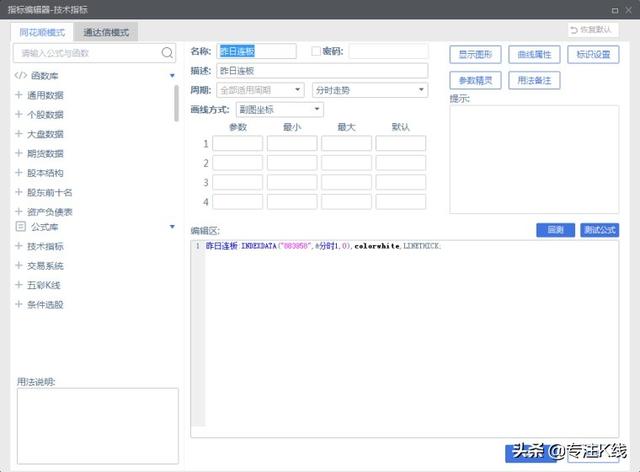Click the 公式库 list icon

pyautogui.click(x=20, y=227)
